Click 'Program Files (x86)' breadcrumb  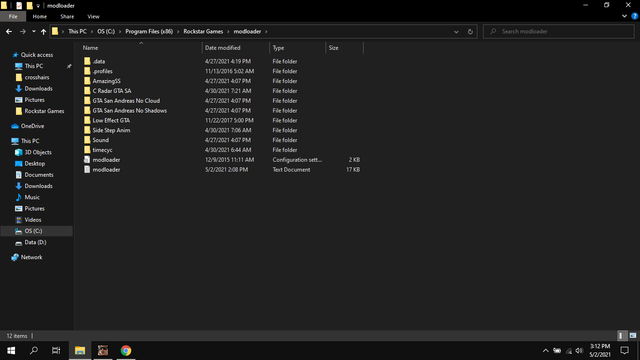coord(149,31)
